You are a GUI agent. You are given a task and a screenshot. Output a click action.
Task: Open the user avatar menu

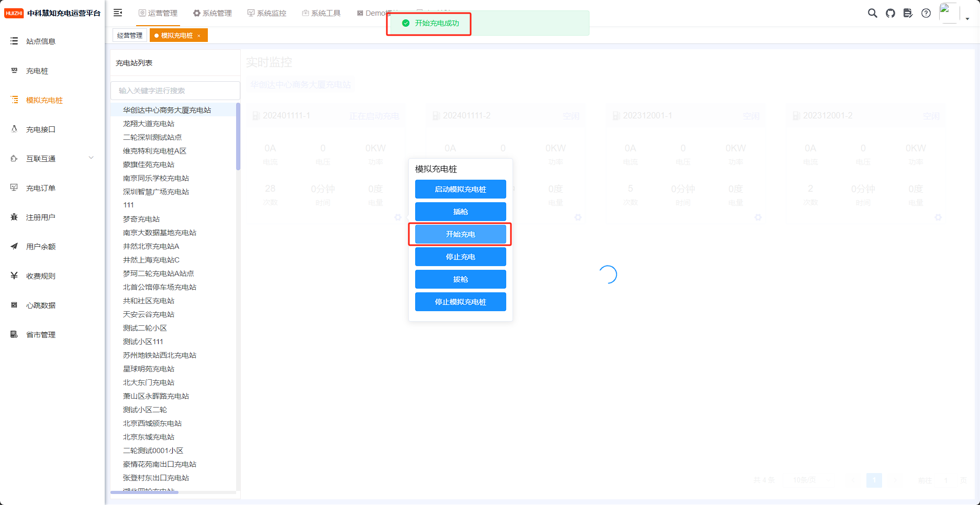pos(954,14)
